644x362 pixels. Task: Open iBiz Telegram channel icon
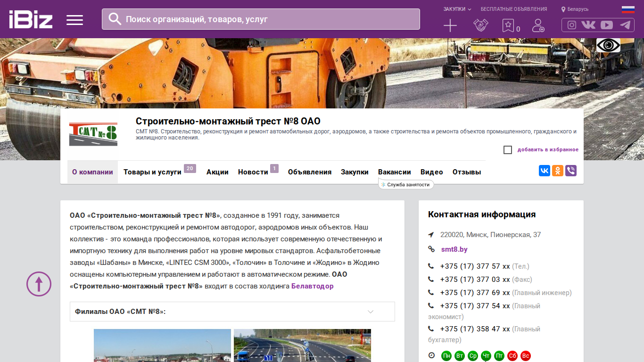[x=625, y=25]
